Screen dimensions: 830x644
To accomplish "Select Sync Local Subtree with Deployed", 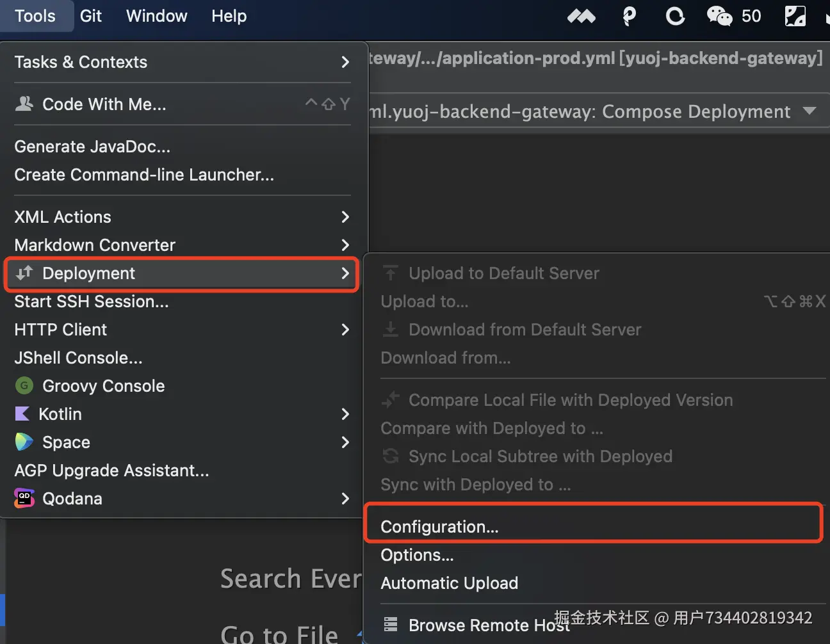I will (597, 456).
